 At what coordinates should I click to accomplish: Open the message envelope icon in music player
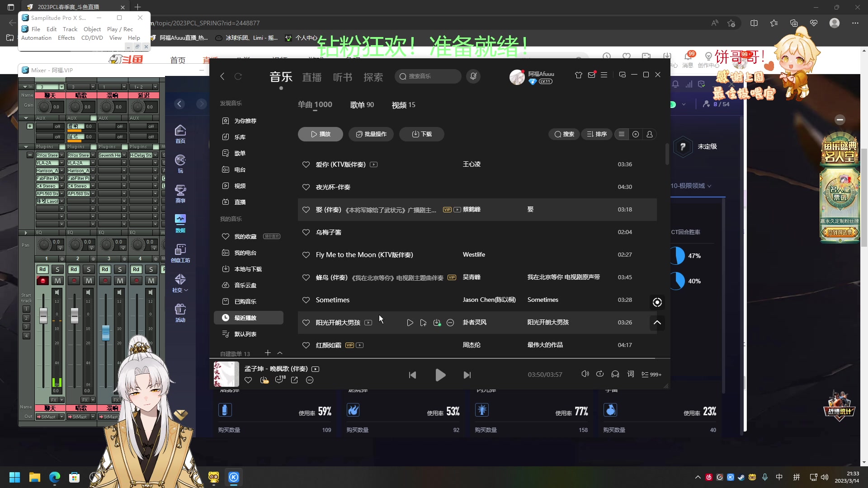click(591, 75)
